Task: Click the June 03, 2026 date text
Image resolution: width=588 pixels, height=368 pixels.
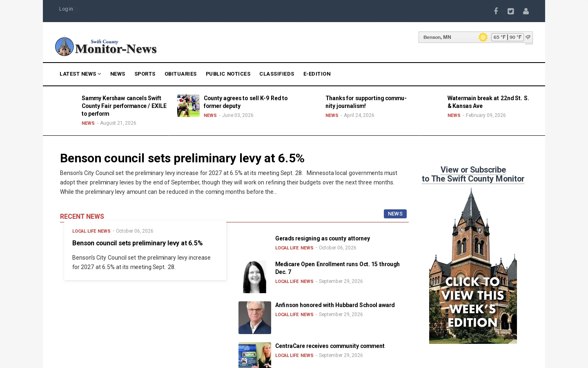Action: point(238,115)
